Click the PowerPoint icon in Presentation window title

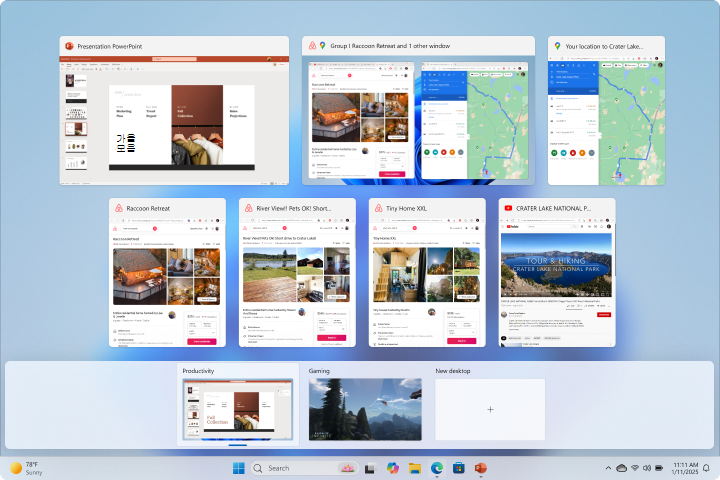(x=69, y=46)
